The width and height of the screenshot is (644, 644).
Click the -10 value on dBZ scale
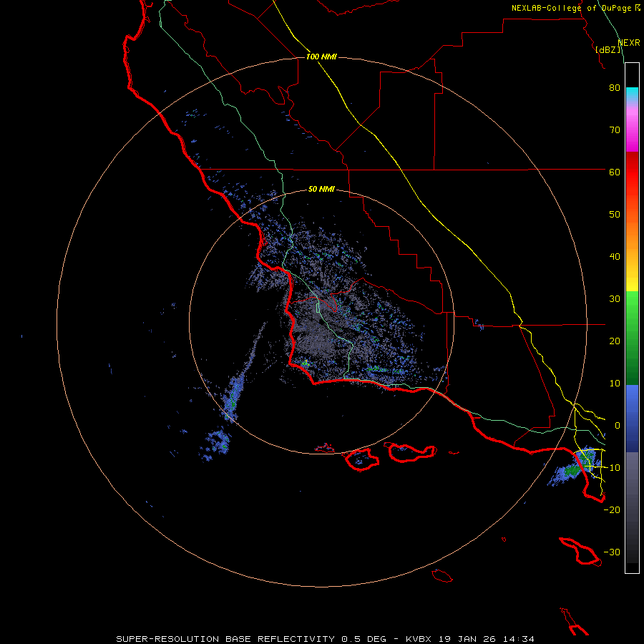612,468
